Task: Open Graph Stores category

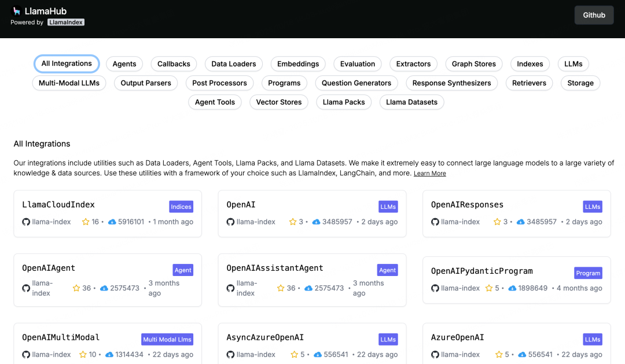Action: coord(474,64)
